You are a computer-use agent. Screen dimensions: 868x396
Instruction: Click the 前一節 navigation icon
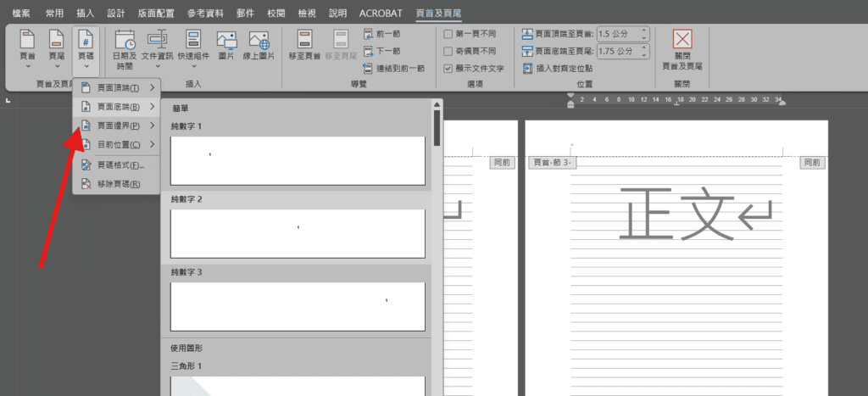(x=368, y=34)
